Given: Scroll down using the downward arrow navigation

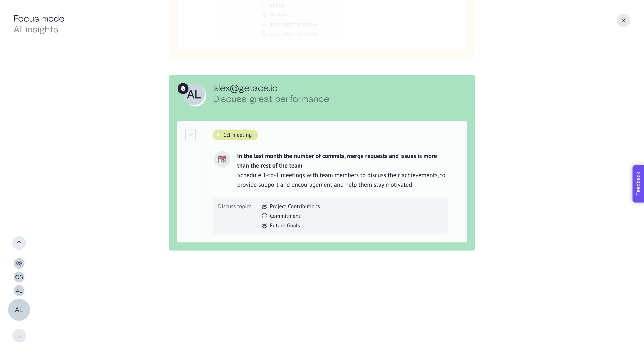Looking at the screenshot, I should click(x=19, y=335).
